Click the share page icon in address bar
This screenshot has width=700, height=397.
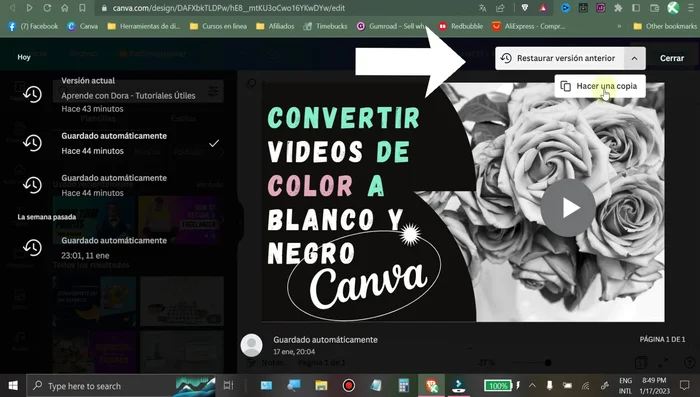click(500, 8)
